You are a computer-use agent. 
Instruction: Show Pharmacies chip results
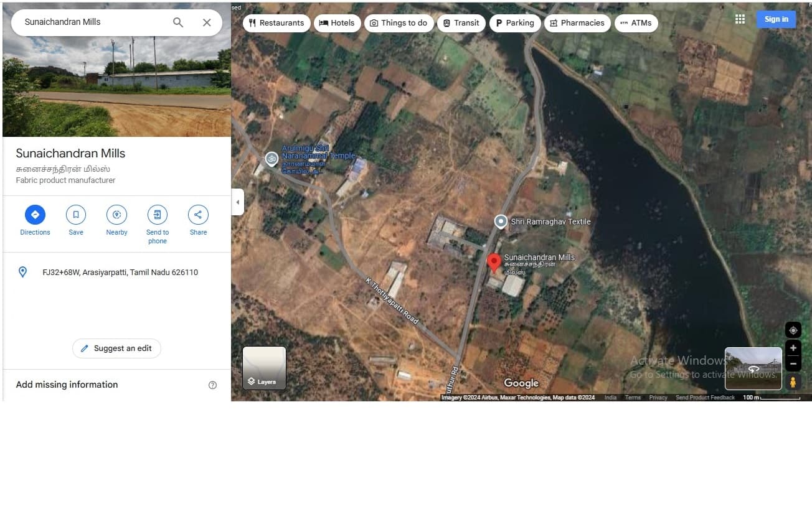[x=577, y=23]
